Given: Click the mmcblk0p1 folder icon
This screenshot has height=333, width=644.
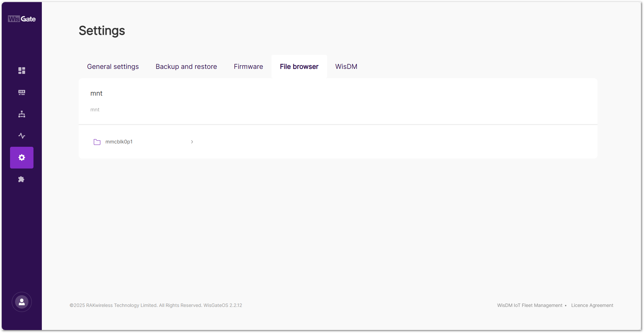Looking at the screenshot, I should click(97, 142).
